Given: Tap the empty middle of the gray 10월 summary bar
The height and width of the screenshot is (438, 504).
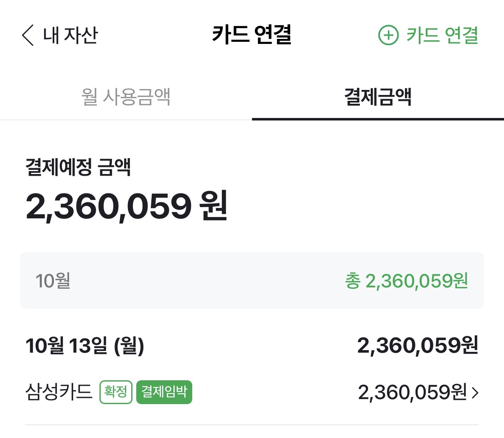Looking at the screenshot, I should point(209,281).
